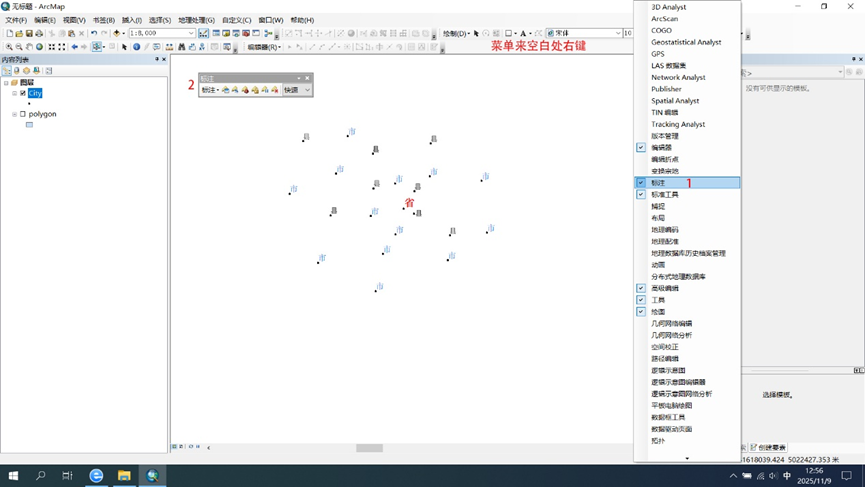
Task: Click the polygon layer symbol swatch
Action: click(29, 125)
